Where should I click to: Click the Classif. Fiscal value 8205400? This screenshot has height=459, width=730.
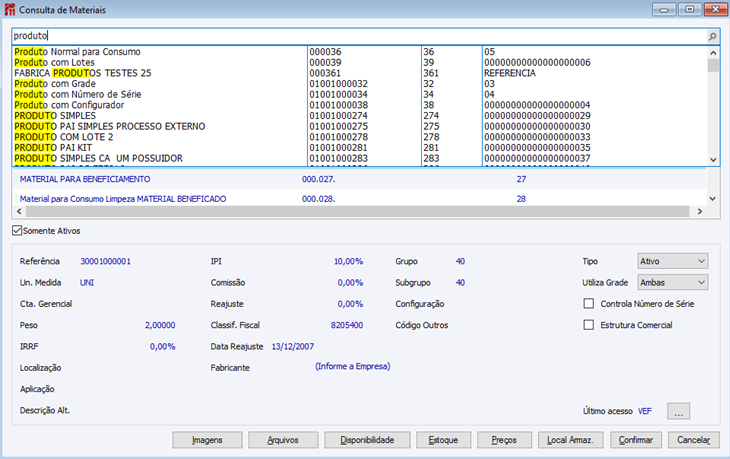click(x=347, y=325)
